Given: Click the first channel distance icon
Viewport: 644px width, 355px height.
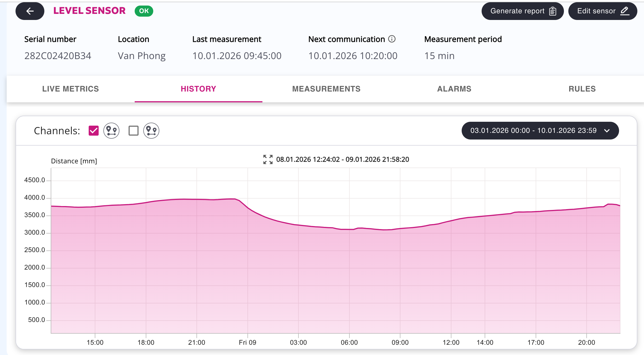Looking at the screenshot, I should [111, 131].
